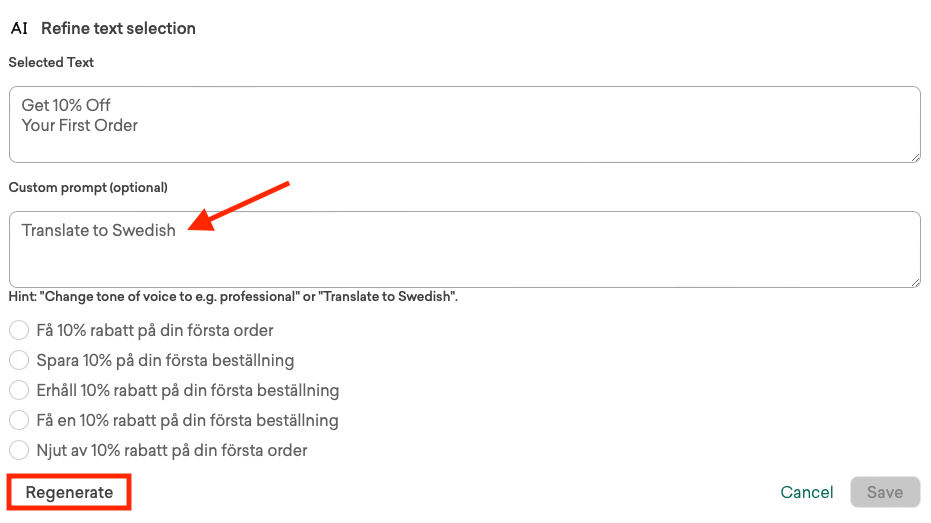Viewport: 931px width, 523px height.
Task: Click the bold 'Hint:' word below the prompt
Action: 22,297
